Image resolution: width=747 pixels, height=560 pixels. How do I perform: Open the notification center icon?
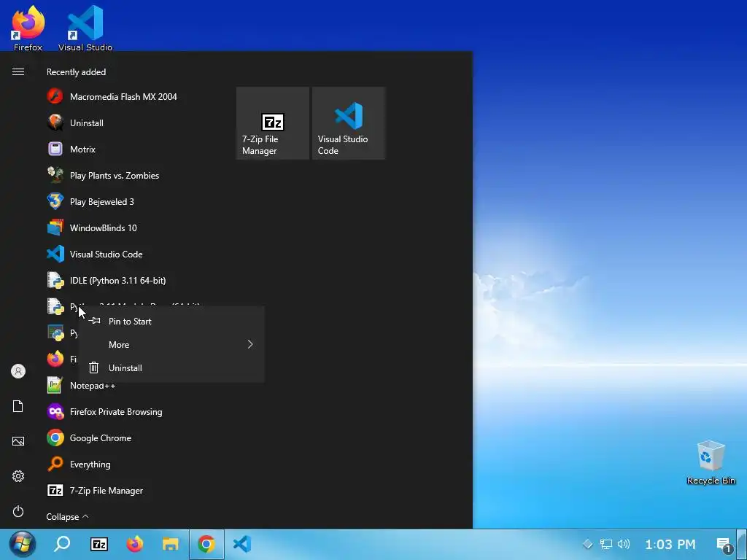point(724,544)
